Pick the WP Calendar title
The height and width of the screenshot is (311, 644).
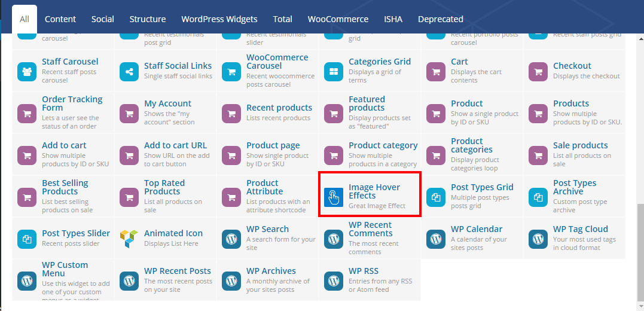(477, 229)
